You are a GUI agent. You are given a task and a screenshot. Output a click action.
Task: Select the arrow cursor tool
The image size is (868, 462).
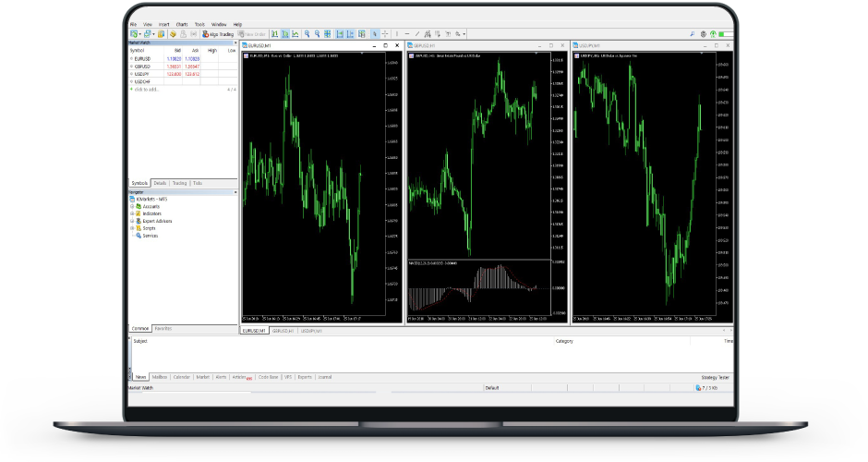tap(375, 34)
